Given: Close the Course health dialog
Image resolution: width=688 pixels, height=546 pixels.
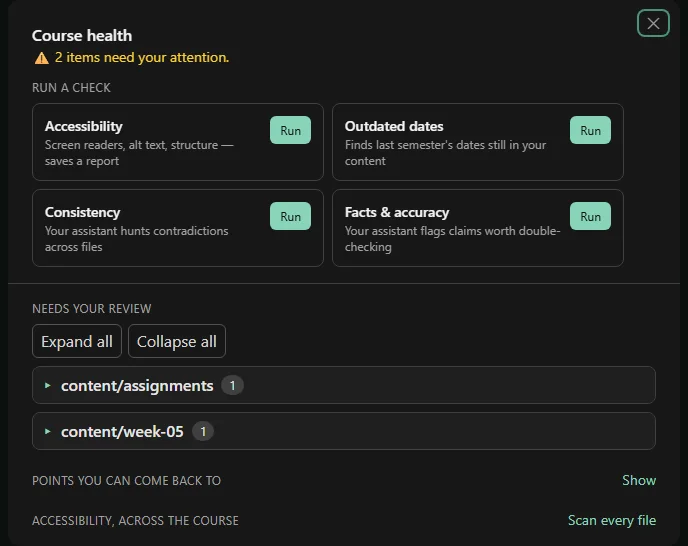Looking at the screenshot, I should pyautogui.click(x=653, y=23).
